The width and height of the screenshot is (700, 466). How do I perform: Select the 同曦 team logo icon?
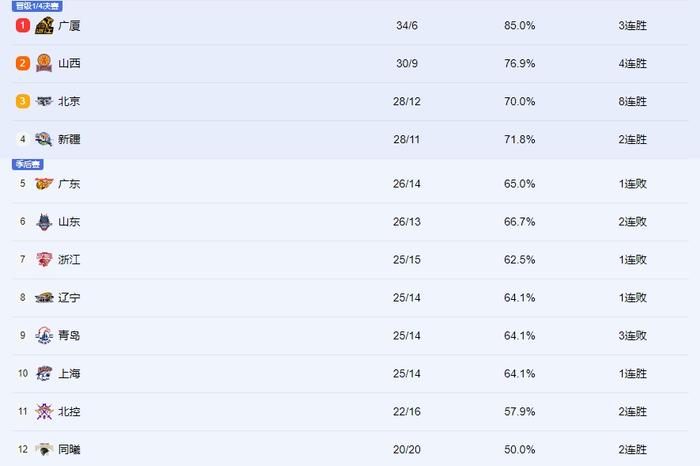pos(44,449)
